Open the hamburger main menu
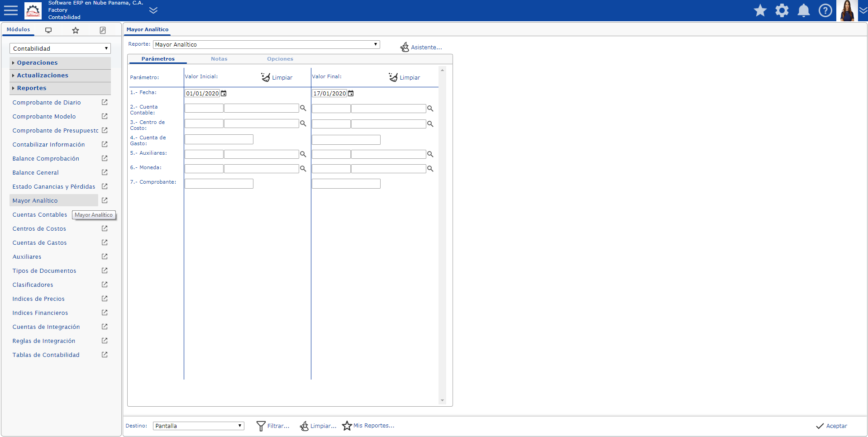 click(x=10, y=10)
